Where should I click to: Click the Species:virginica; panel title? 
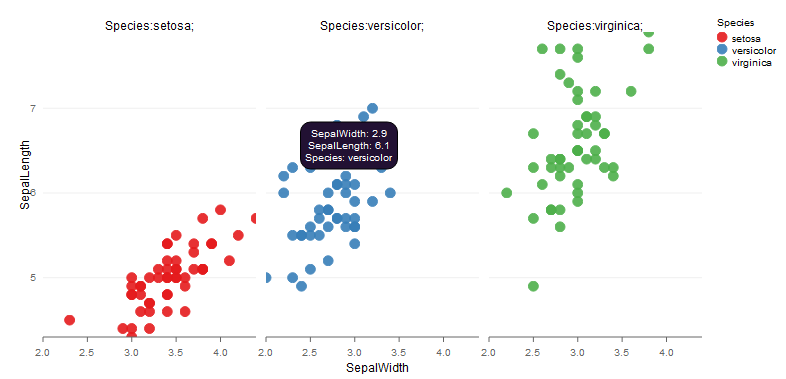(x=595, y=26)
